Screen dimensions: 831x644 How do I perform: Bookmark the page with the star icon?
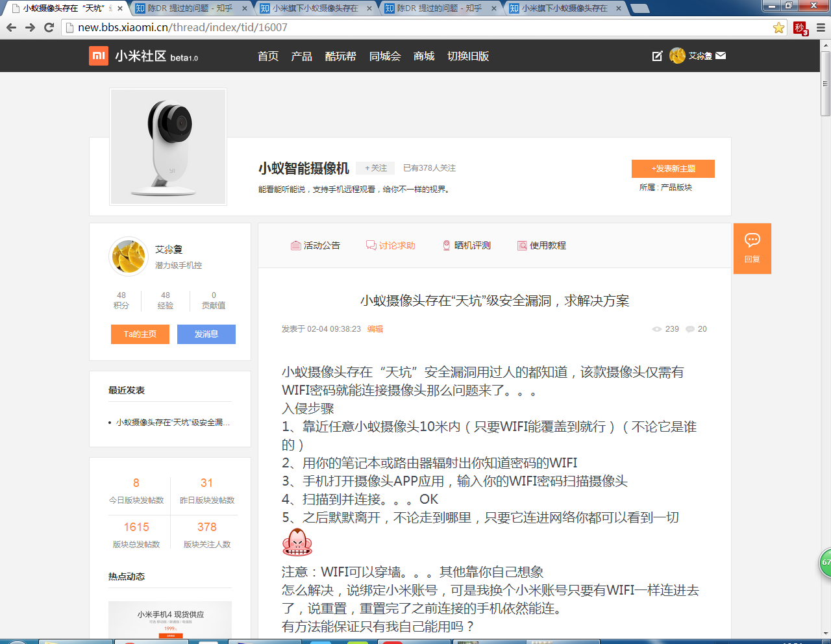click(779, 29)
